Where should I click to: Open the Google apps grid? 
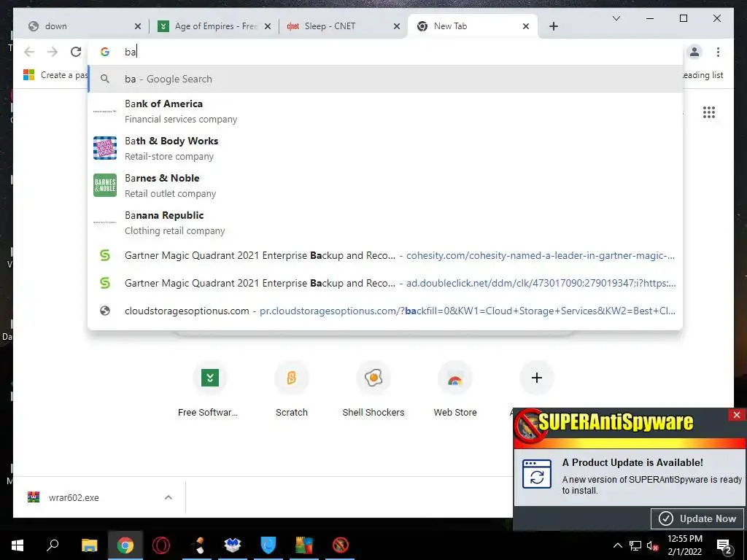point(709,112)
